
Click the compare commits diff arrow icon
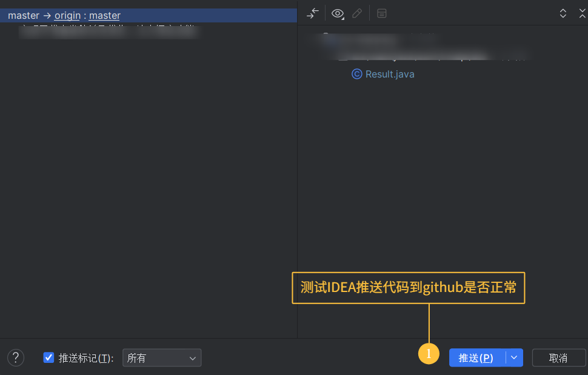click(x=313, y=13)
